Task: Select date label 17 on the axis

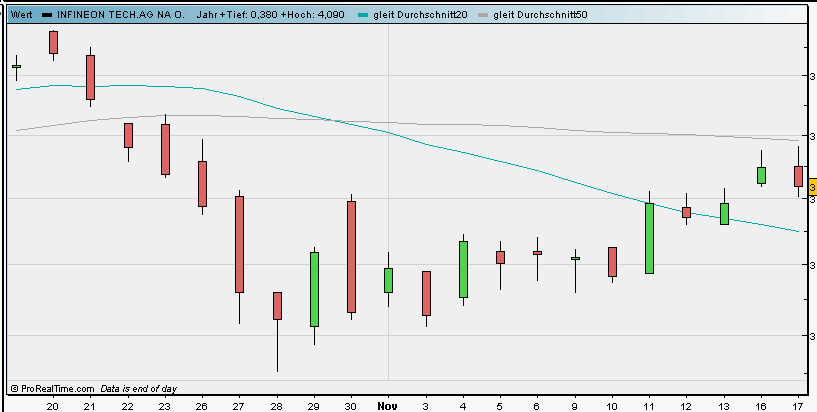Action: [x=798, y=406]
